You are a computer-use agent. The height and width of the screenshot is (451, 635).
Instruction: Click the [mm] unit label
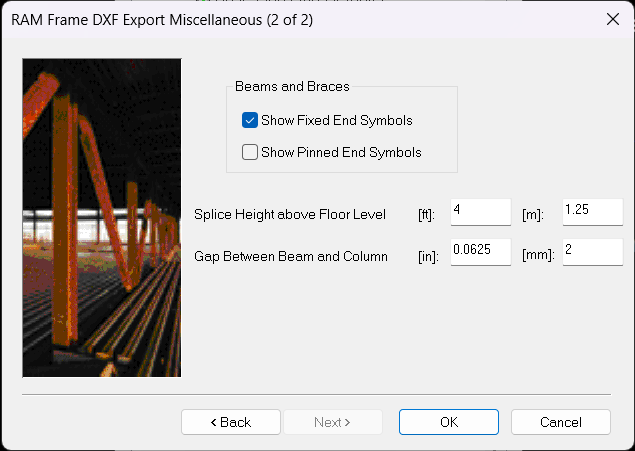coord(537,257)
